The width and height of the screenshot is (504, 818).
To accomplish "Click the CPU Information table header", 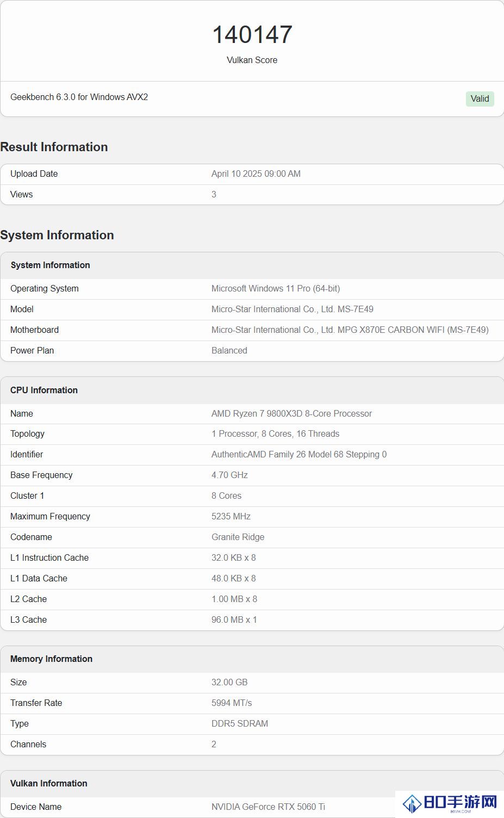I will (x=44, y=390).
